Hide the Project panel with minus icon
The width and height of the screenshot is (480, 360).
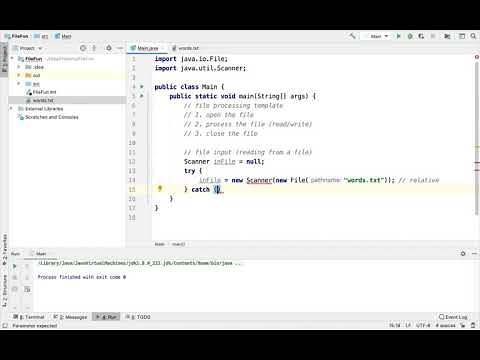point(120,48)
